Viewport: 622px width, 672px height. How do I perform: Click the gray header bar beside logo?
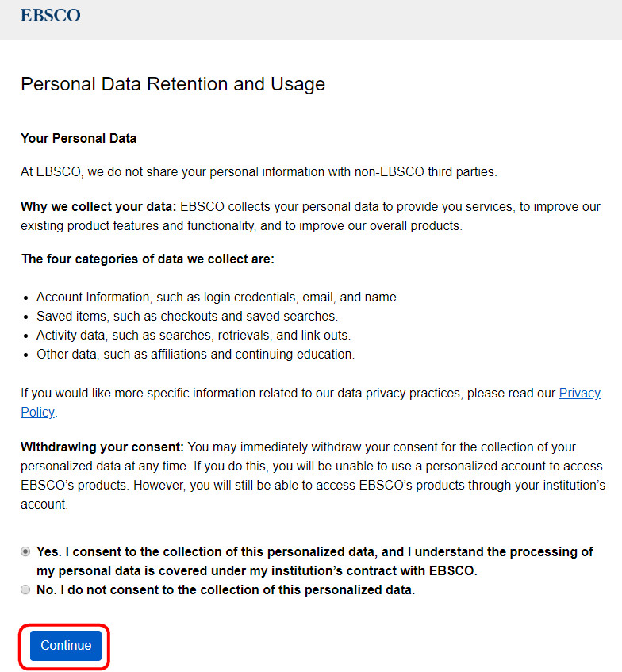tap(357, 19)
